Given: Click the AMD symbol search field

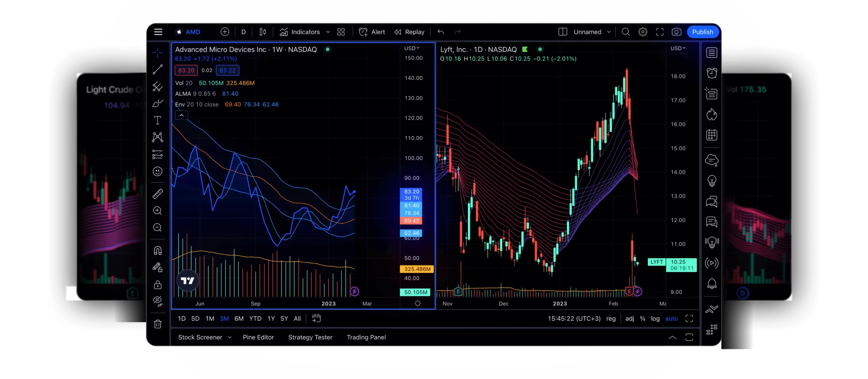Looking at the screenshot, I should pyautogui.click(x=193, y=32).
